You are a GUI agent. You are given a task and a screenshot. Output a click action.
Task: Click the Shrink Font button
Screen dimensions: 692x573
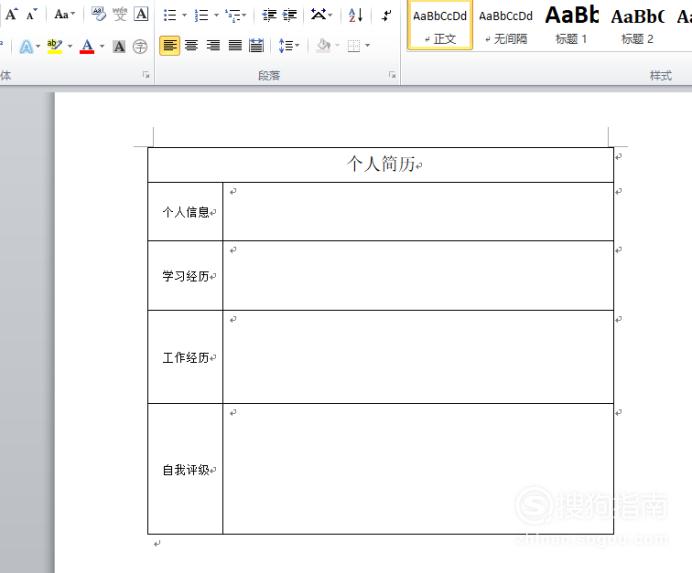click(32, 15)
